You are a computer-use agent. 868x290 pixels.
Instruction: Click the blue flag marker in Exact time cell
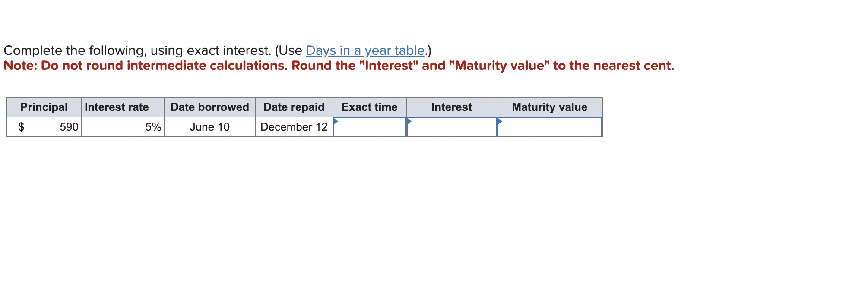336,121
